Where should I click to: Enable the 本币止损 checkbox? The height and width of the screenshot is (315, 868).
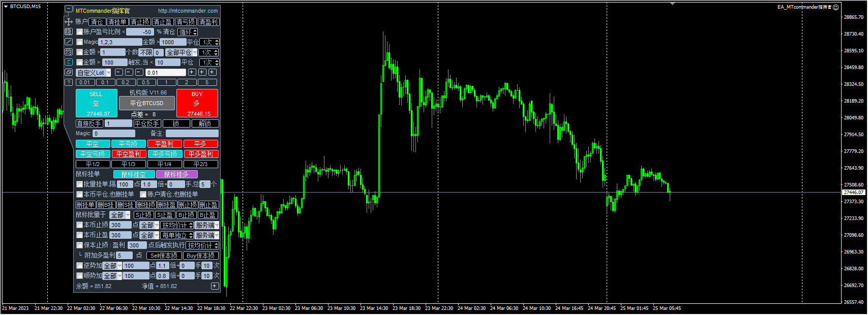79,225
